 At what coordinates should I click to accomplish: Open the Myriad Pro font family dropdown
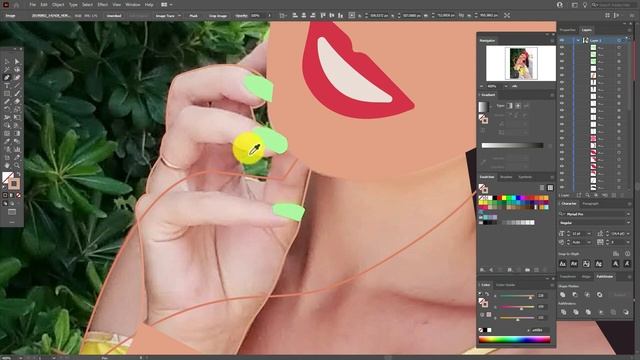coord(628,214)
